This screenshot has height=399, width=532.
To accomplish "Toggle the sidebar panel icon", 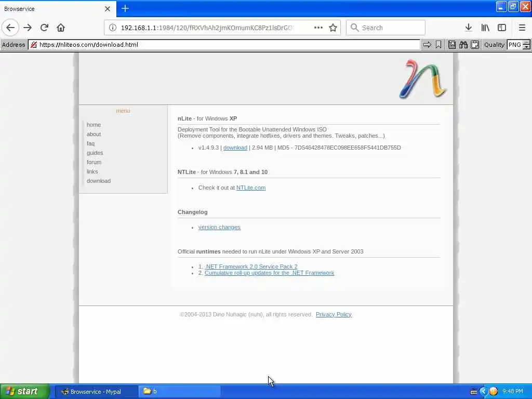I will 502,28.
